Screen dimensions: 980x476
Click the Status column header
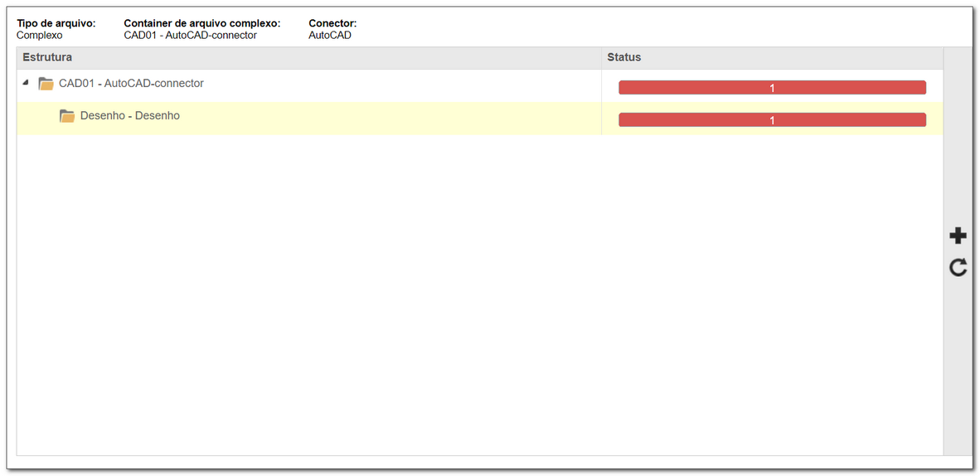pos(772,57)
